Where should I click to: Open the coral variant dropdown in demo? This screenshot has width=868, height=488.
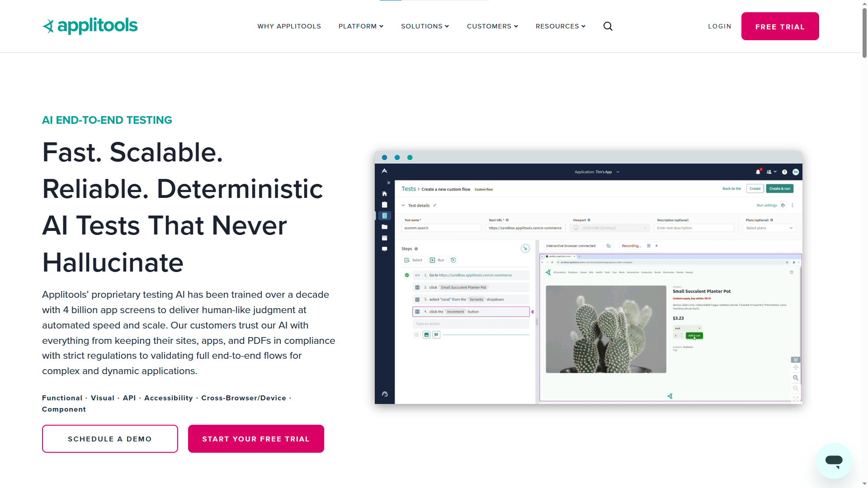click(x=688, y=328)
